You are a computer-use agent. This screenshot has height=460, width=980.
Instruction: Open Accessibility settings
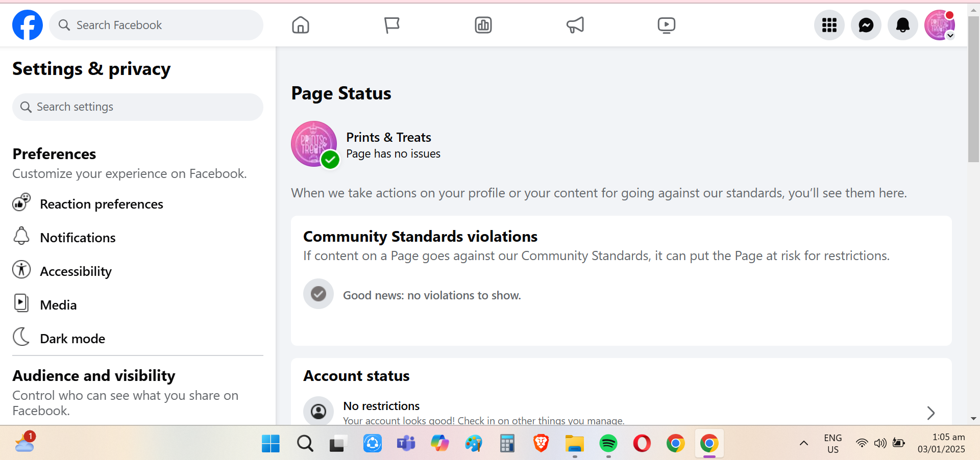pyautogui.click(x=76, y=271)
